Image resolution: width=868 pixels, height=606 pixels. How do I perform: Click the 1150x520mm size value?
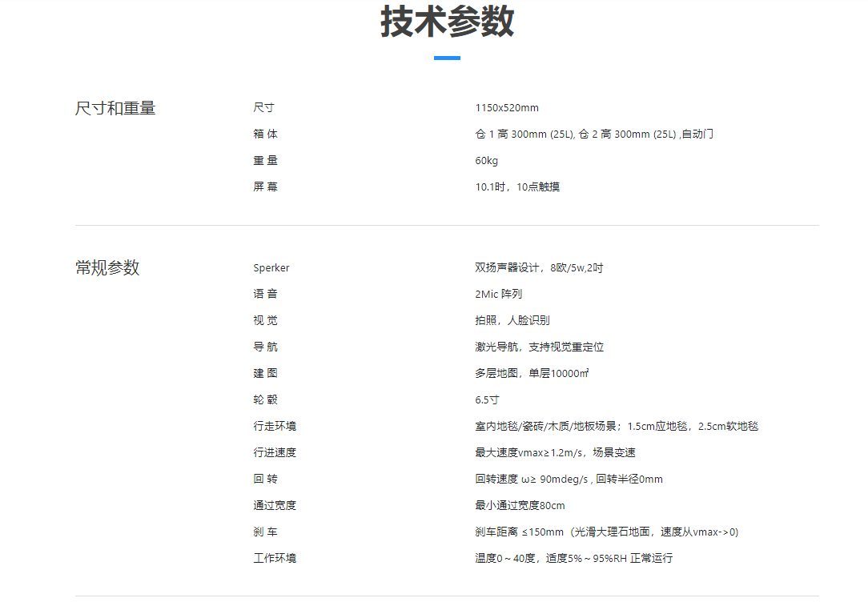point(507,108)
